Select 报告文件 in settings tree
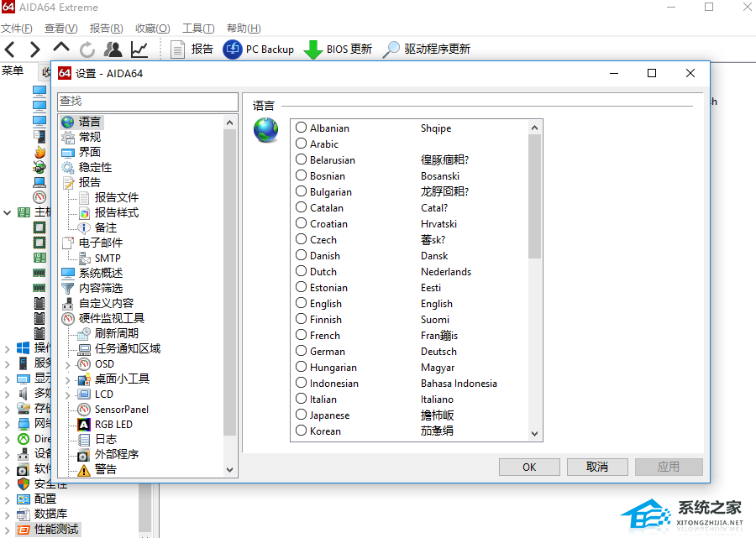This screenshot has width=756, height=538. 109,197
